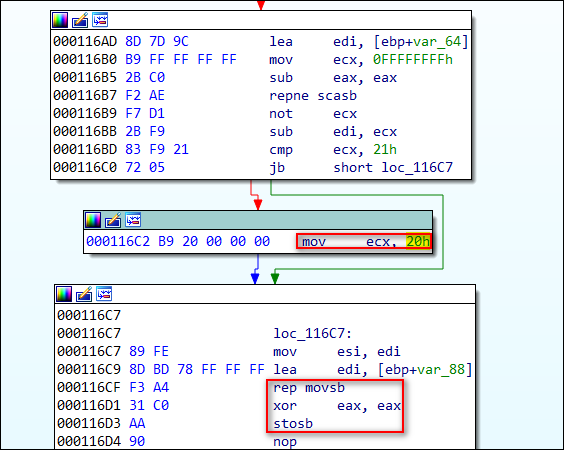The height and width of the screenshot is (450, 564).
Task: Click the color icon in the top node
Action: pos(60,20)
